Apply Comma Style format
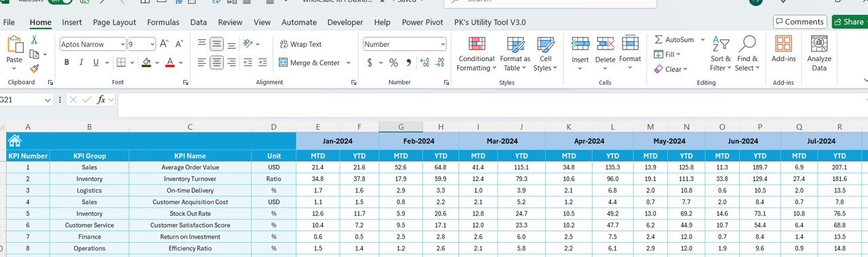This screenshot has height=257, width=868. (408, 62)
